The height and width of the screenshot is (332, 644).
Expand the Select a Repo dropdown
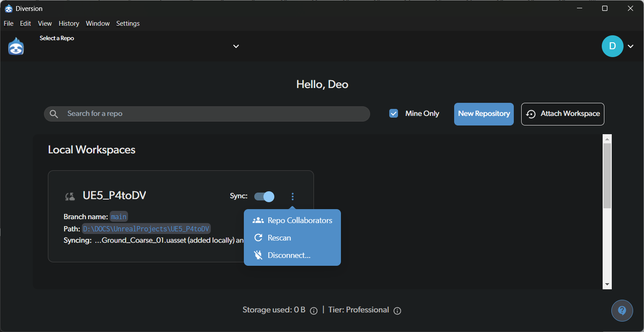coord(236,46)
